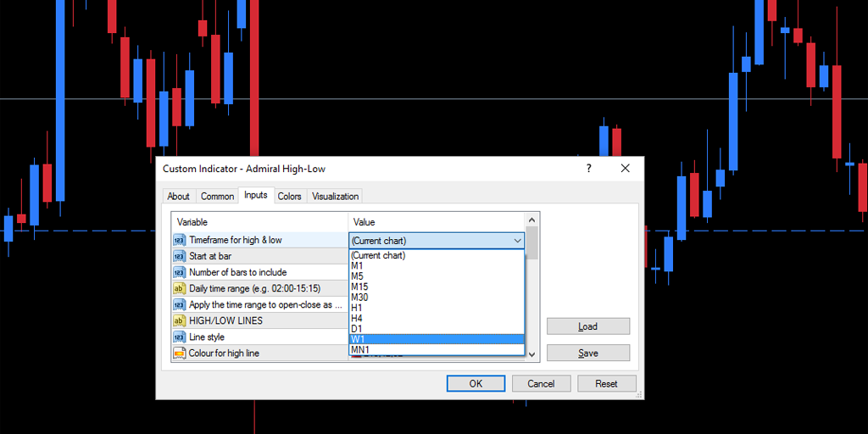Click integer icon beside Line style
This screenshot has height=434, width=868.
pyautogui.click(x=180, y=337)
